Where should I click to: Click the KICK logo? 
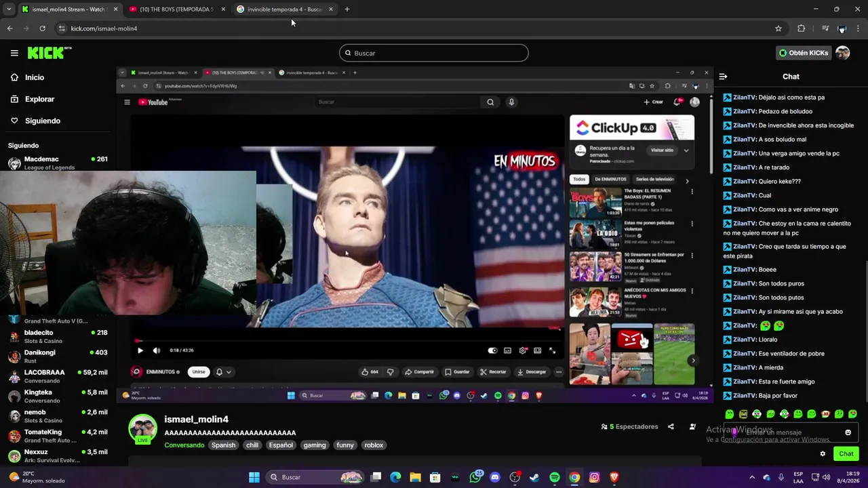point(49,53)
